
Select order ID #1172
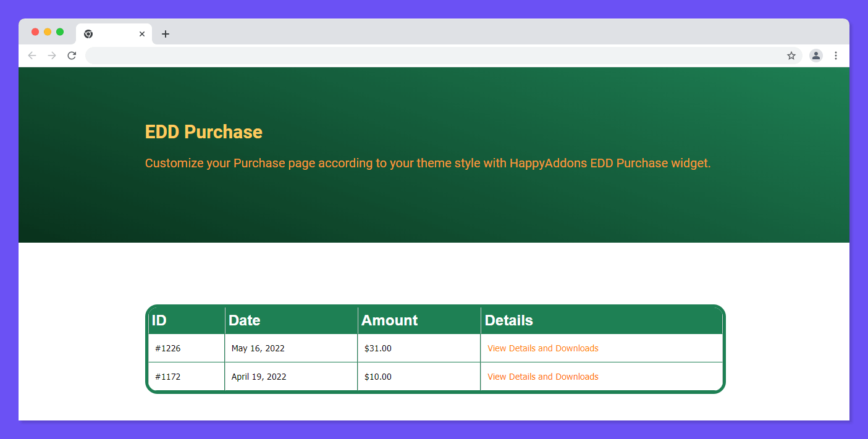pyautogui.click(x=168, y=377)
